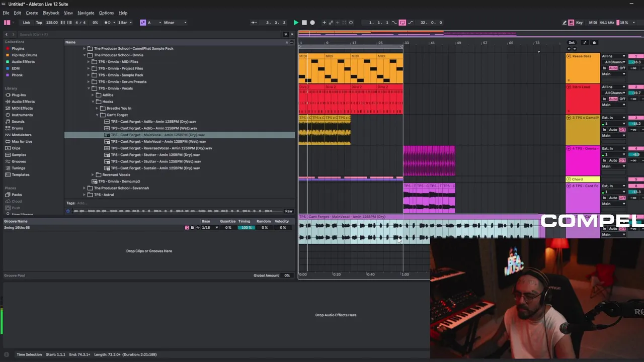The width and height of the screenshot is (644, 362).
Task: Toggle the Draw Mode pencil icon
Action: pos(565,23)
